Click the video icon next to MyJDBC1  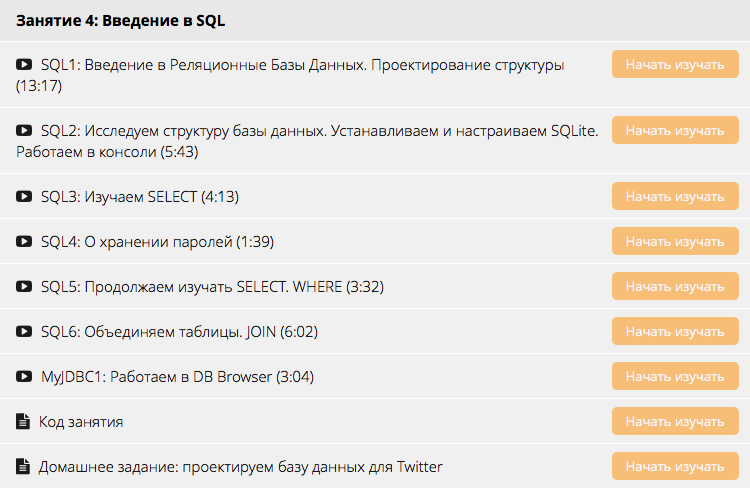point(25,377)
